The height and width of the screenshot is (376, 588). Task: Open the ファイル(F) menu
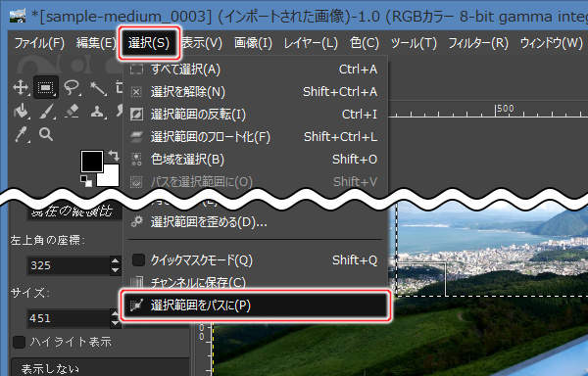tap(39, 43)
